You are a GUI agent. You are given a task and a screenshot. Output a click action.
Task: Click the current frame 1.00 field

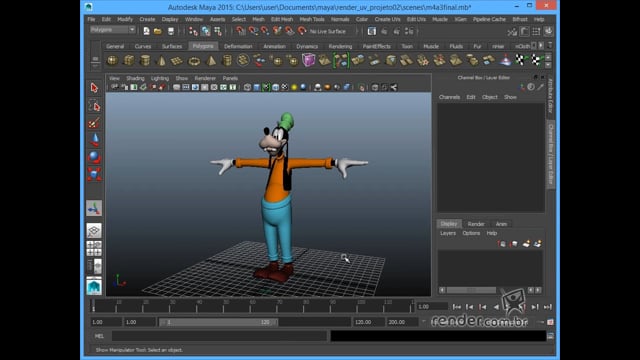pos(432,307)
